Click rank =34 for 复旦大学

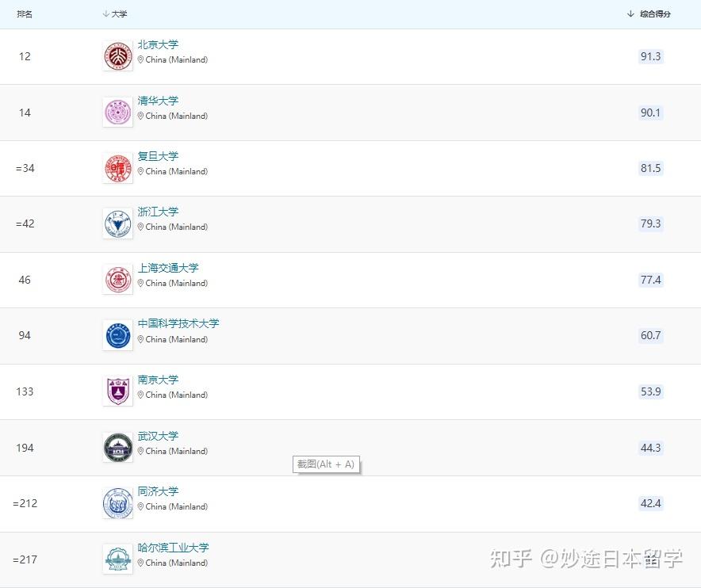tap(25, 168)
